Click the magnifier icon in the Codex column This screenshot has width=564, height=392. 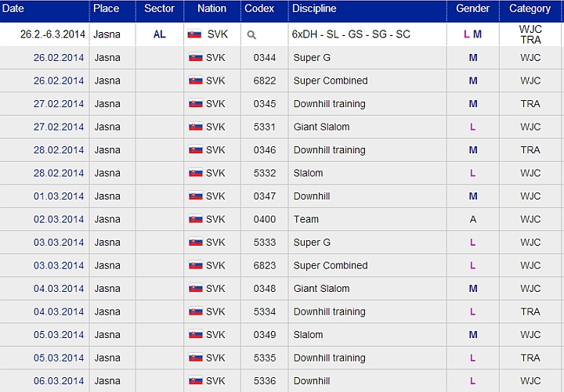pyautogui.click(x=251, y=35)
